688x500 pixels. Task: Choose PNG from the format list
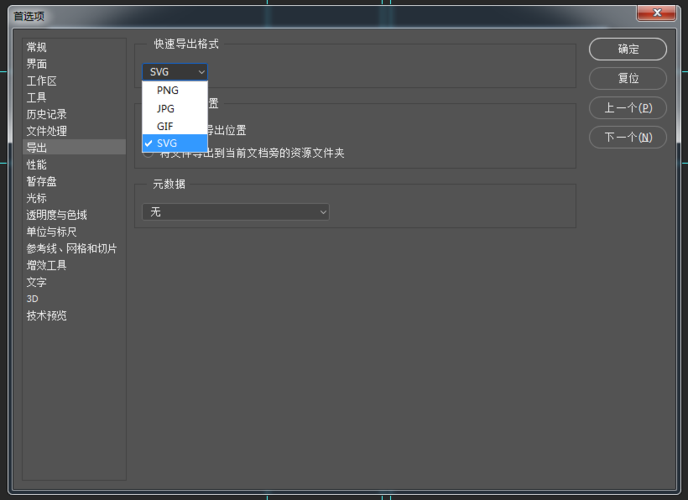(175, 90)
